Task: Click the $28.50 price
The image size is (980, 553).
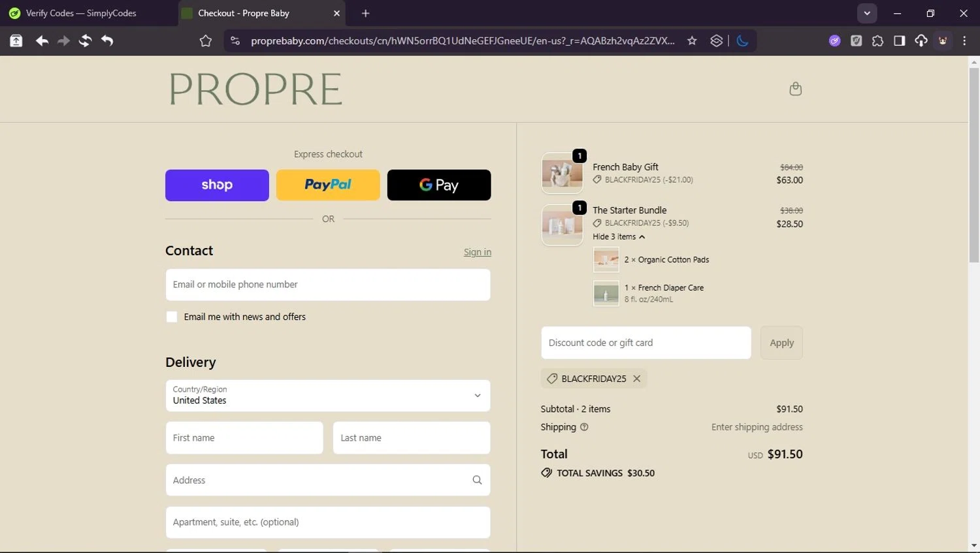Action: [x=789, y=224]
